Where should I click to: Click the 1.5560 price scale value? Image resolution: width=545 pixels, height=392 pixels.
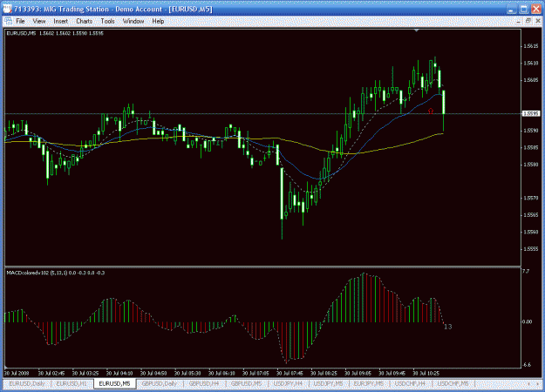point(531,232)
